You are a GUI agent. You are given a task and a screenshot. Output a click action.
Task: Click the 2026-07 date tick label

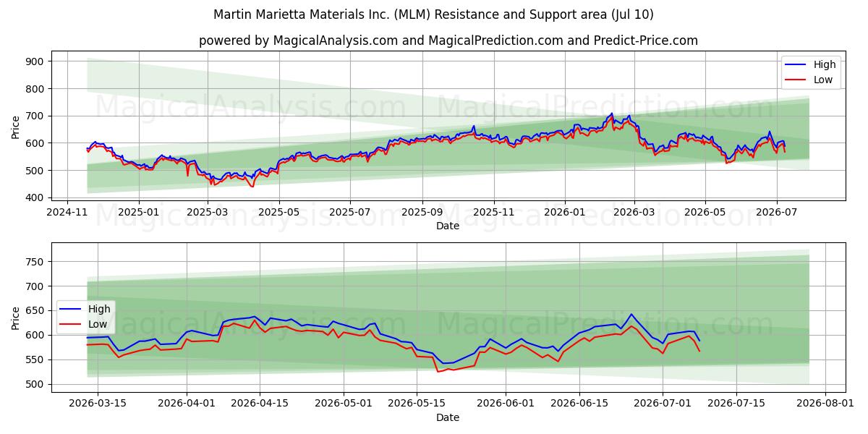tap(776, 213)
